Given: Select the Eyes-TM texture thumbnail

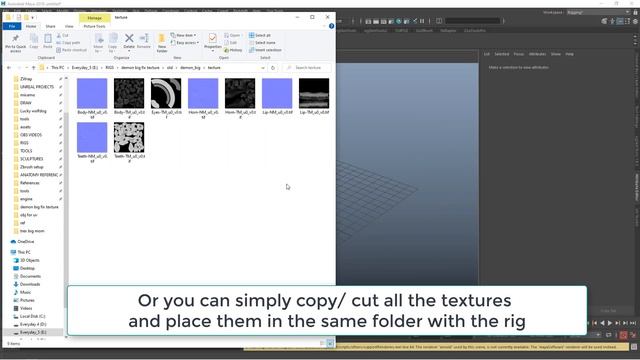Looking at the screenshot, I should point(166,93).
